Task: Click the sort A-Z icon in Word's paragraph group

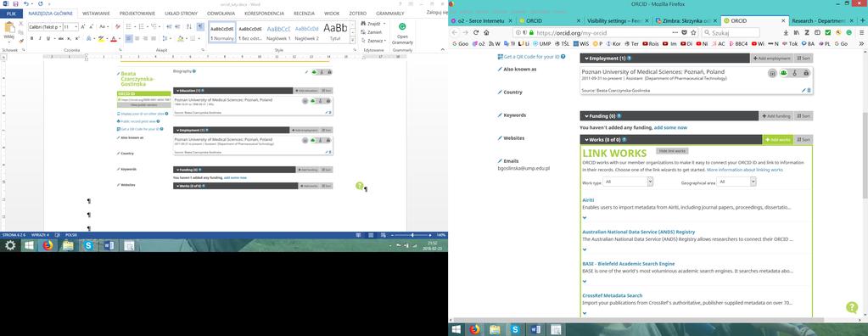Action: pos(188,26)
